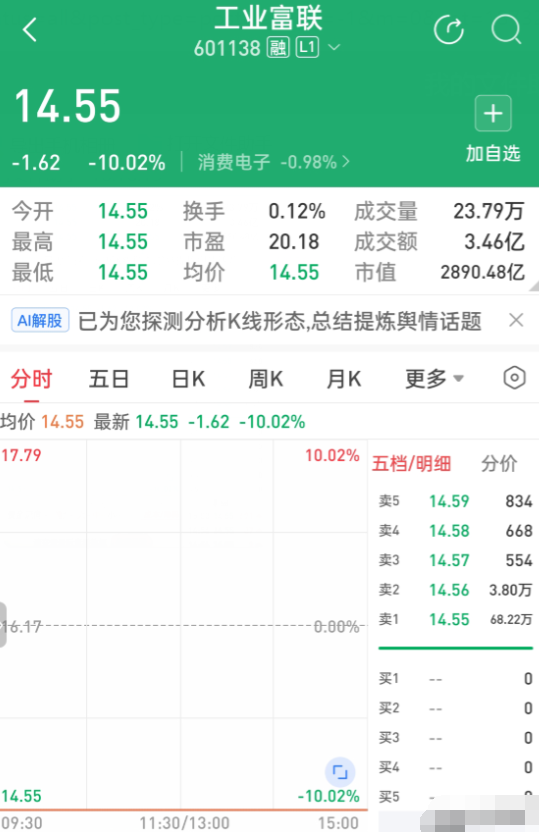
Task: Expand the stock code dropdown chevron
Action: tap(334, 48)
